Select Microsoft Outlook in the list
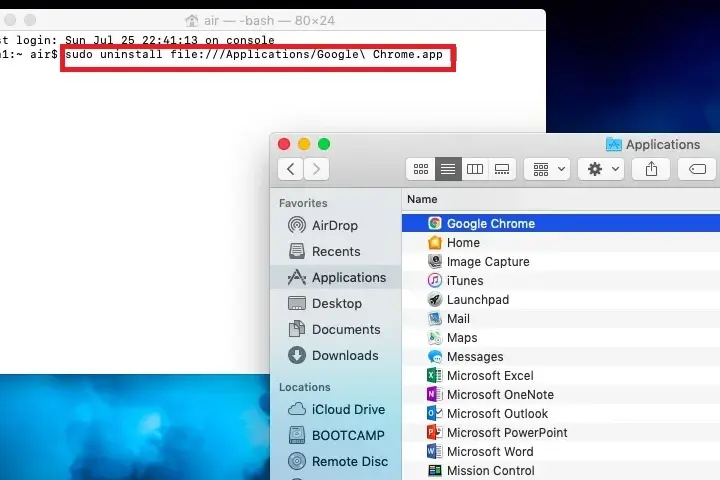The image size is (720, 480). point(561,413)
